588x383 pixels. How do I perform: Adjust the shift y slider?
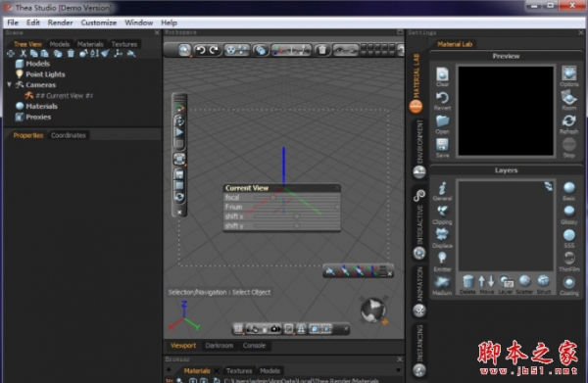(x=296, y=225)
